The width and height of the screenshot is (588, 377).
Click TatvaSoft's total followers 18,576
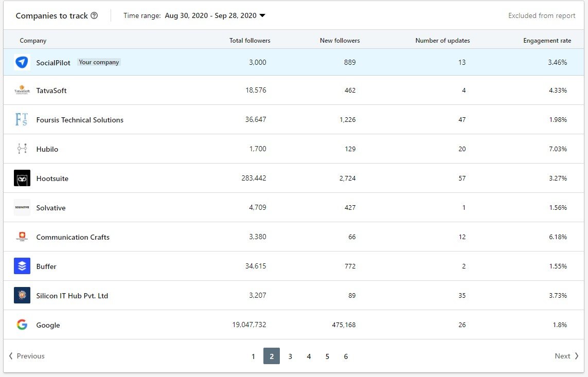point(256,90)
